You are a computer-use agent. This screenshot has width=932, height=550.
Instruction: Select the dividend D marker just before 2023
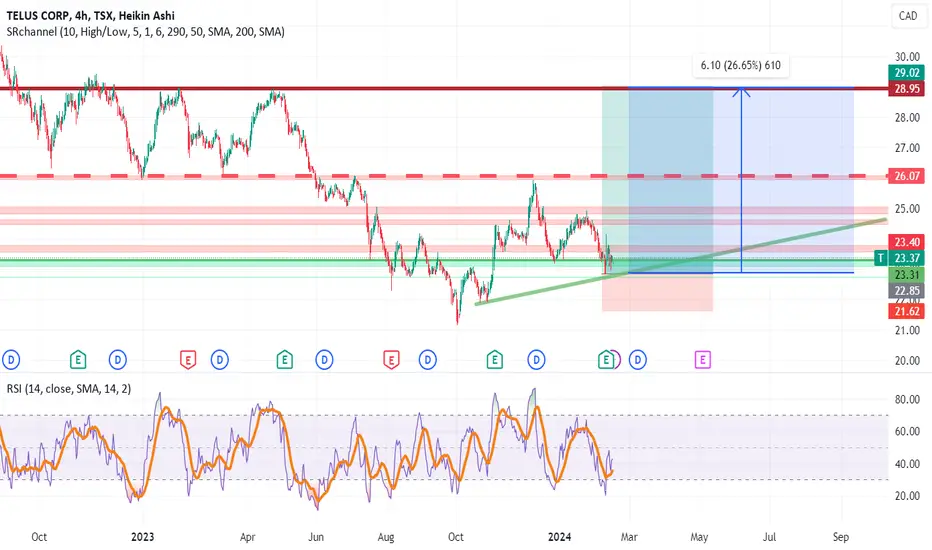(118, 360)
